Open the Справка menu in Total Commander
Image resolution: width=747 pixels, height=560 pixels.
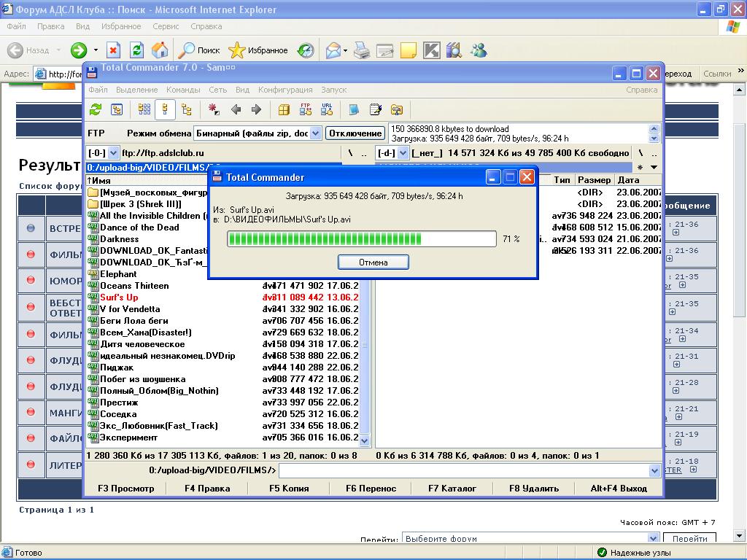click(642, 90)
